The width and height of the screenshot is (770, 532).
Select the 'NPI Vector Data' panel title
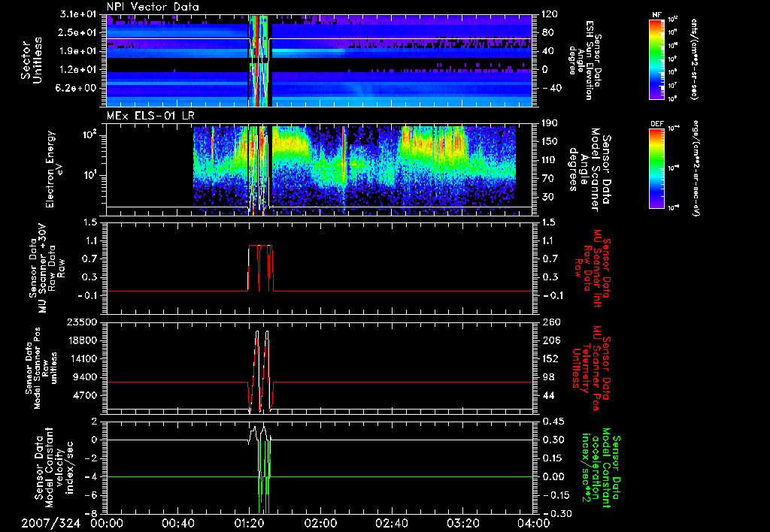coord(153,7)
